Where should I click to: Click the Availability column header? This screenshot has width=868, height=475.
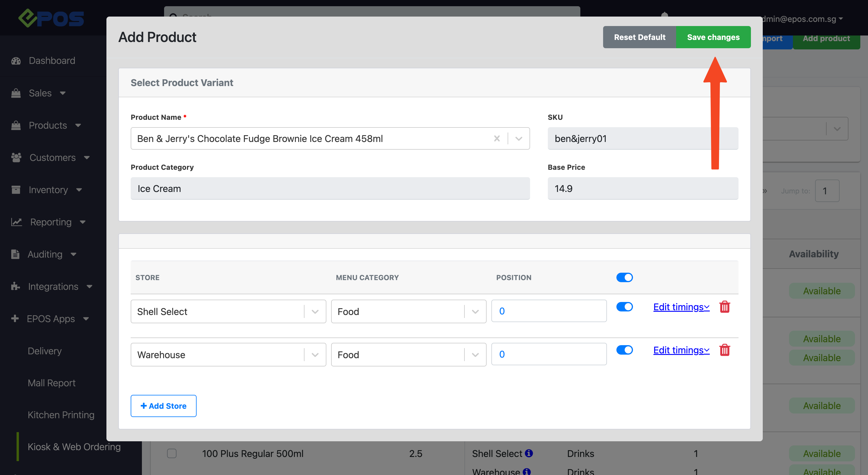click(814, 254)
